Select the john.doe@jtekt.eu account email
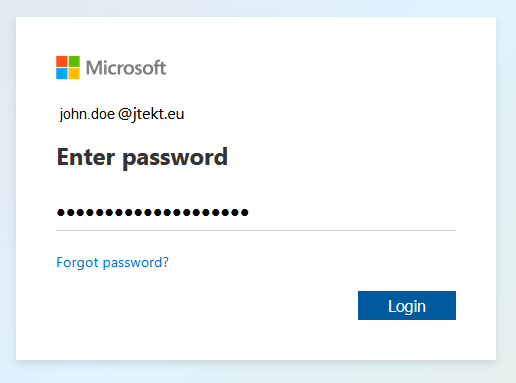The image size is (516, 383). (122, 114)
